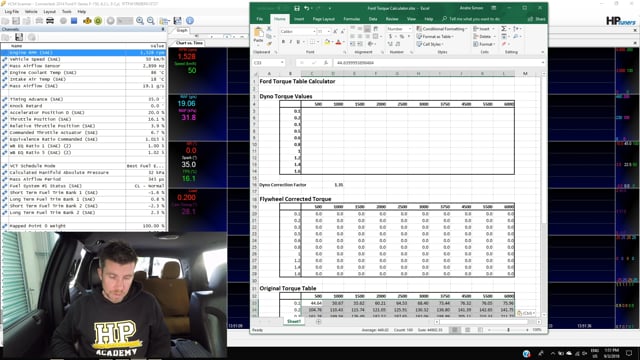Click the green circular icon in VCM Scanner toolbar
640x360 pixels.
click(98, 20)
